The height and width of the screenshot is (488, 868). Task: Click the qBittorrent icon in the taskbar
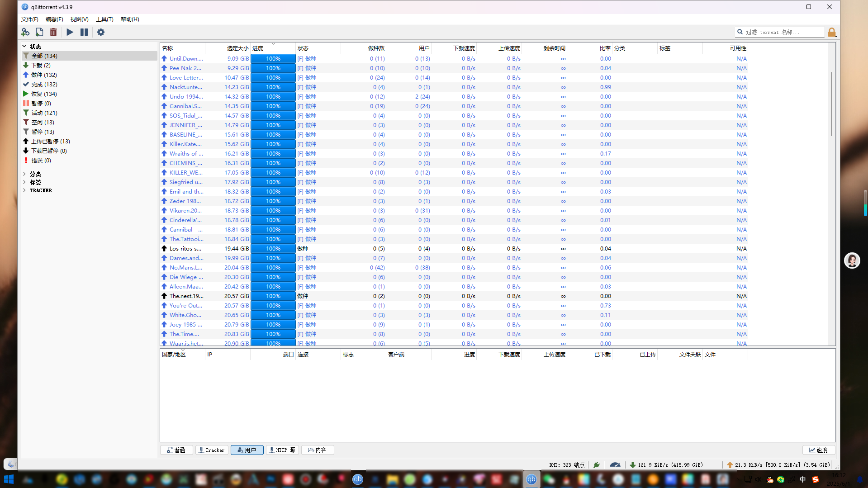[531, 479]
